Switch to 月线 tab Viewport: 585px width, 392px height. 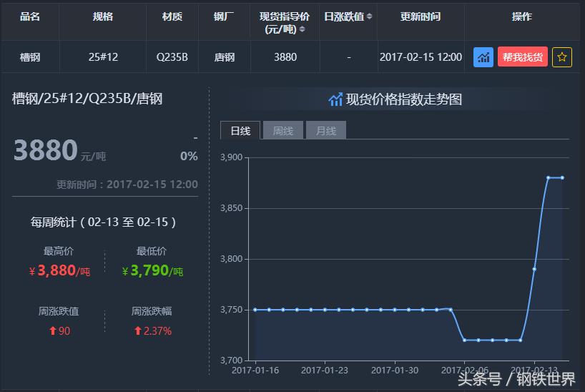[x=326, y=130]
